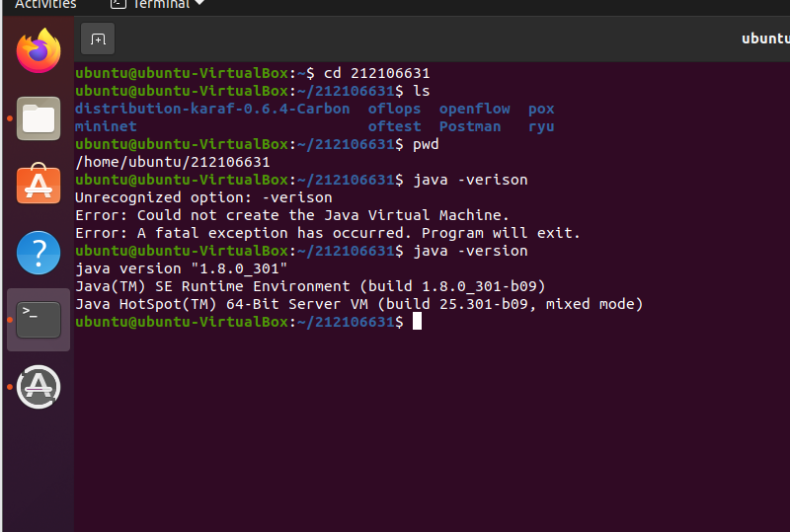The width and height of the screenshot is (790, 532).
Task: Select the Terminal icon in dock
Action: [x=39, y=320]
